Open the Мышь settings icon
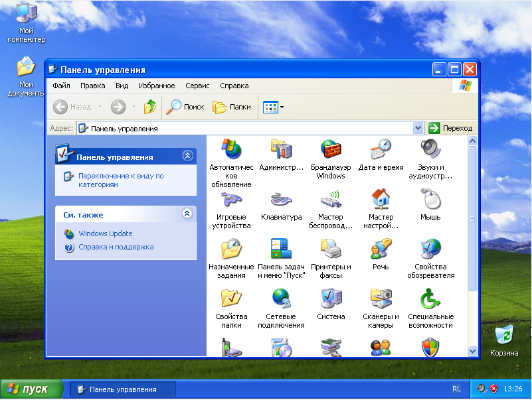 pos(430,199)
